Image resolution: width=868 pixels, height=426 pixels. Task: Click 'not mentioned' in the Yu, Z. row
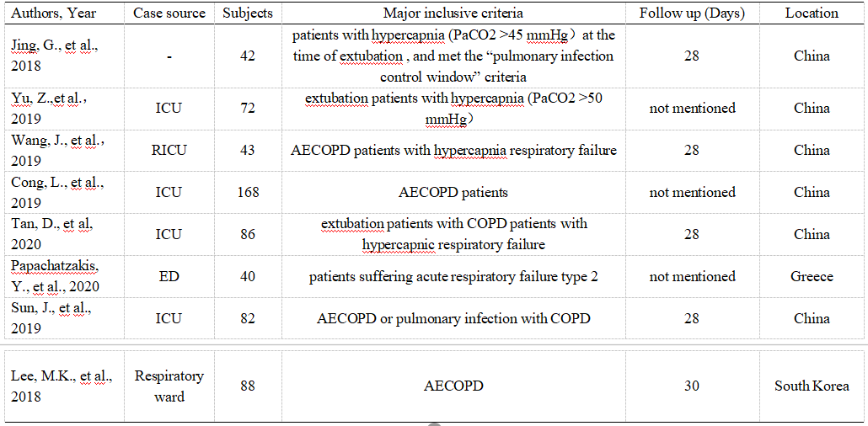[x=693, y=108]
